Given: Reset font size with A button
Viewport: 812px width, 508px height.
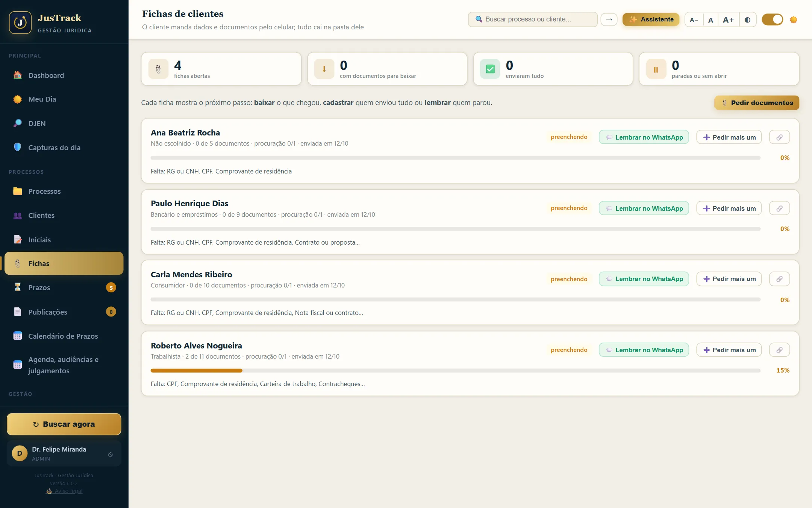Looking at the screenshot, I should tap(710, 20).
